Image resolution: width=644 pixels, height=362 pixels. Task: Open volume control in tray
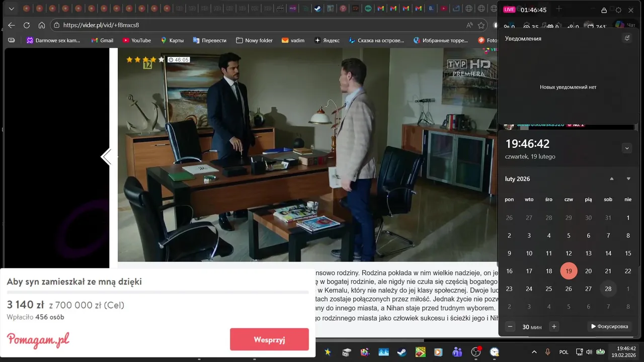click(590, 352)
